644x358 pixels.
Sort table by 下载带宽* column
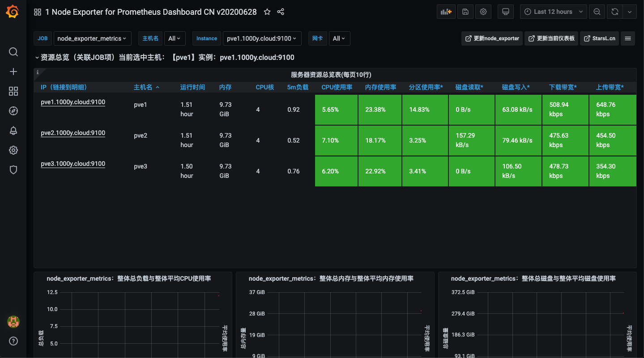pos(563,87)
